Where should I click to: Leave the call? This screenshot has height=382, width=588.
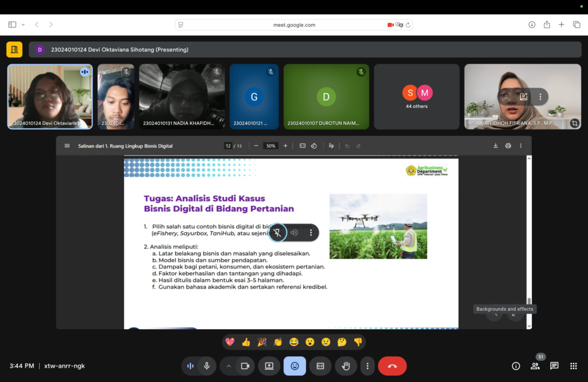[x=392, y=366]
